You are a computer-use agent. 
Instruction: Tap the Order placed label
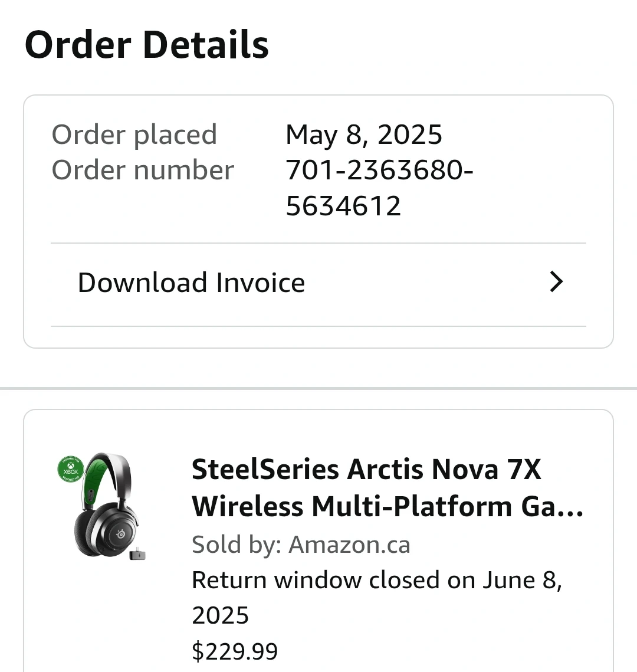134,135
